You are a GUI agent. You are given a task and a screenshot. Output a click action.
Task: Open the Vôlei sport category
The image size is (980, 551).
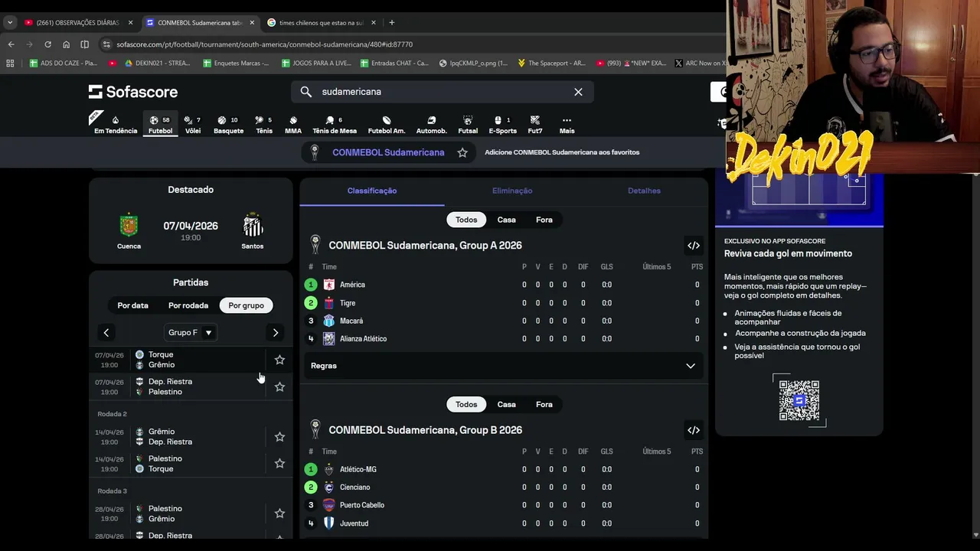[x=193, y=125]
